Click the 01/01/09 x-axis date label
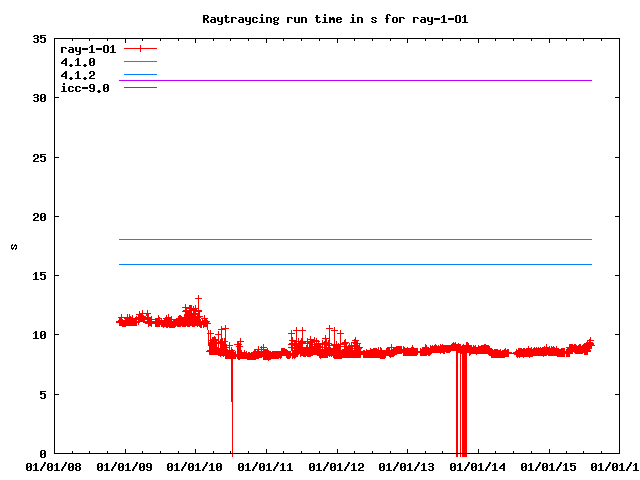The image size is (640, 480). [125, 465]
